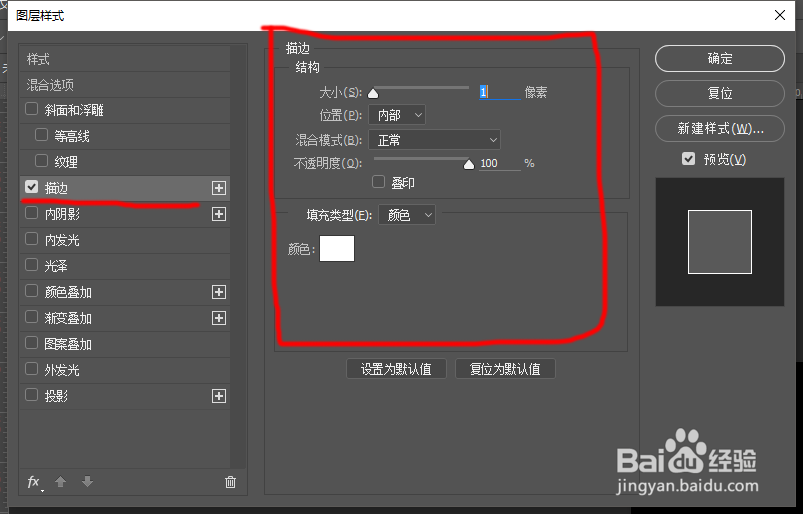803x514 pixels.
Task: Add another 颜色叠加 effect with plus icon
Action: [x=219, y=292]
